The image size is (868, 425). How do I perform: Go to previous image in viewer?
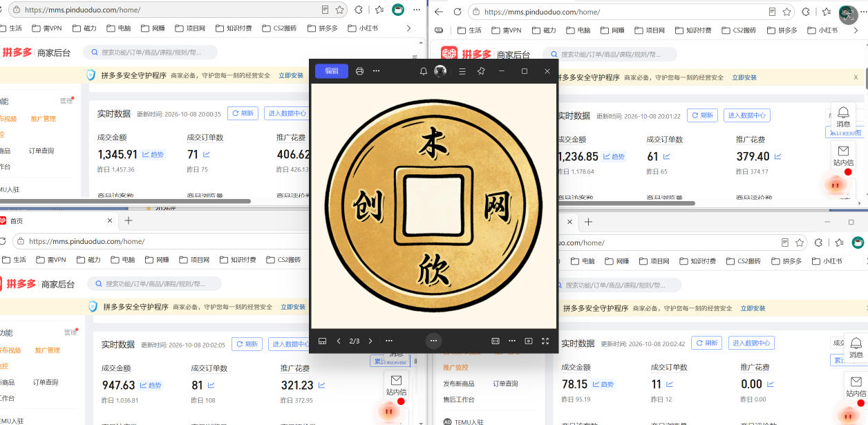coord(339,341)
